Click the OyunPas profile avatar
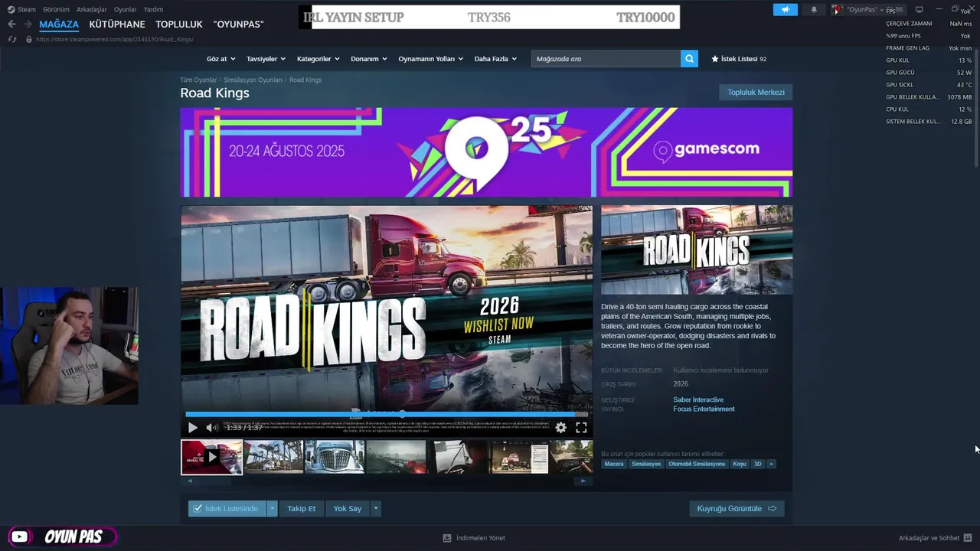Screen dimensions: 980x551 coord(839,9)
